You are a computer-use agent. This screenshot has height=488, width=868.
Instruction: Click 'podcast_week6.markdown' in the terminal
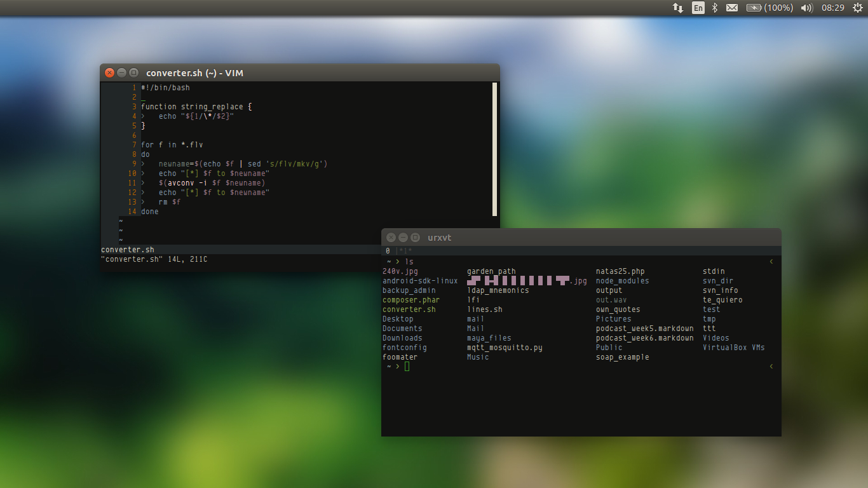645,338
